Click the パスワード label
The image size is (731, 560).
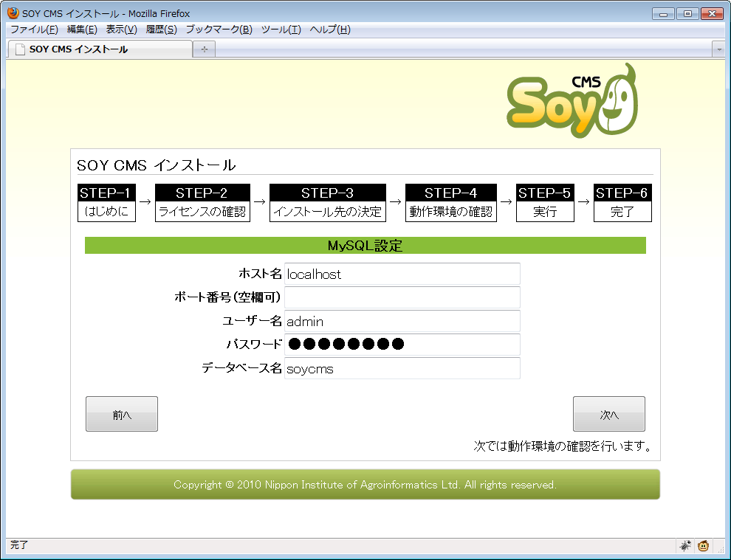coord(255,345)
